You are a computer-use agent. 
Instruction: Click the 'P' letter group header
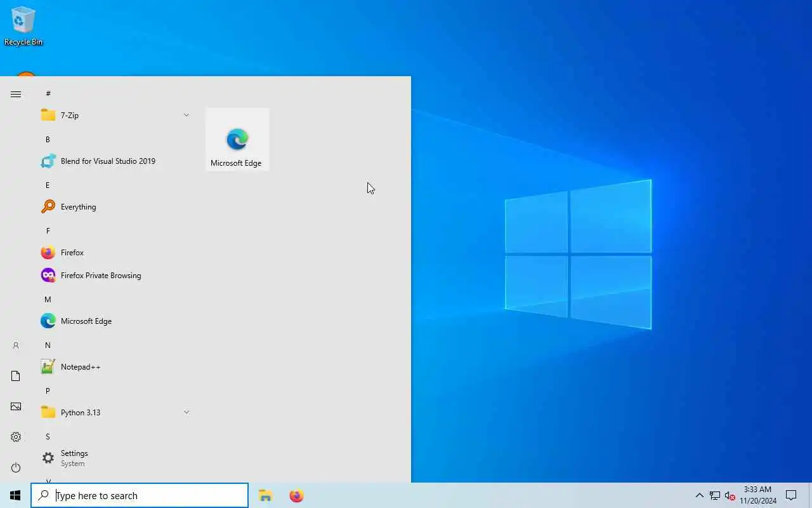[48, 391]
